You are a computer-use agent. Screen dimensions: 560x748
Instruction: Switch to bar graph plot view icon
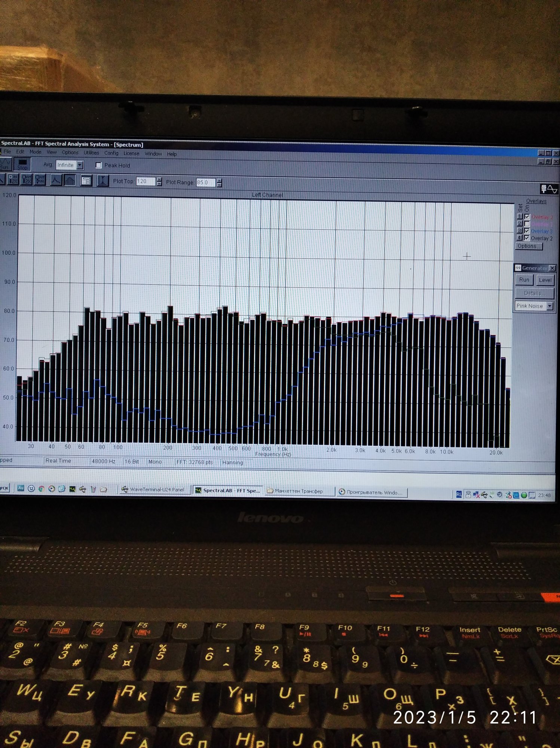70,181
